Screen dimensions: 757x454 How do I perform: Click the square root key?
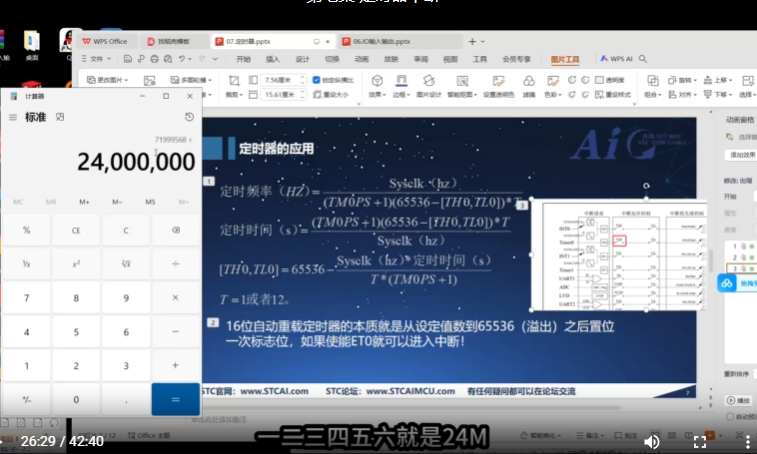point(126,264)
